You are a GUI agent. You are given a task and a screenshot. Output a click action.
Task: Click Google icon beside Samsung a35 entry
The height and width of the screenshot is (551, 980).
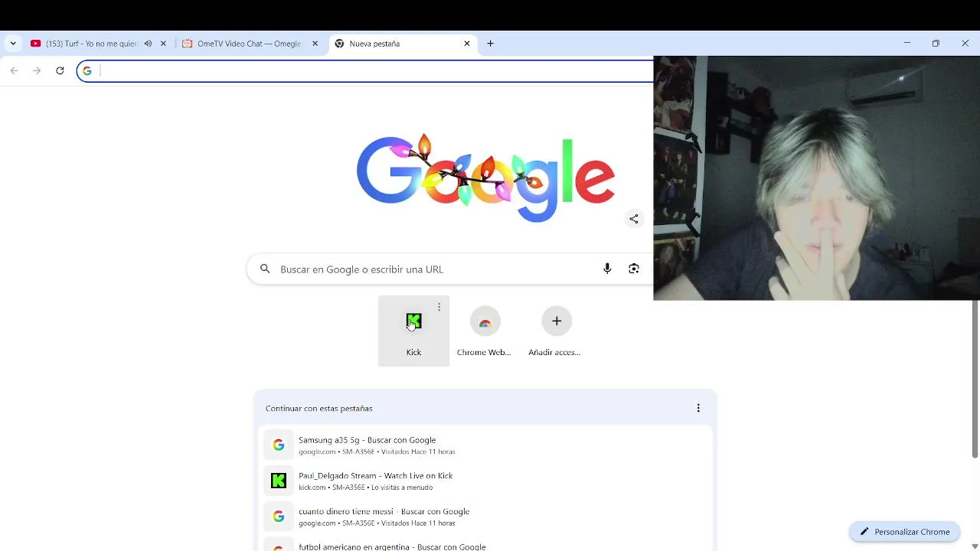(x=279, y=445)
